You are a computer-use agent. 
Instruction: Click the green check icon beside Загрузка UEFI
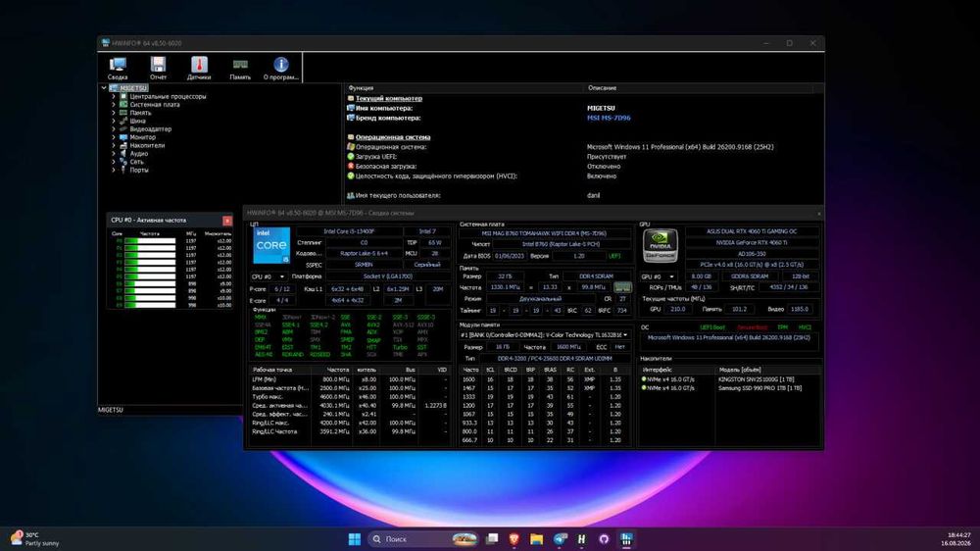tap(351, 156)
